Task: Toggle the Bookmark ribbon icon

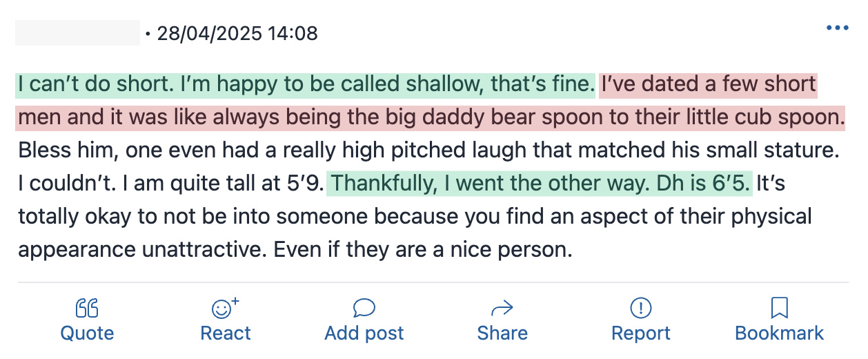Action: point(780,308)
